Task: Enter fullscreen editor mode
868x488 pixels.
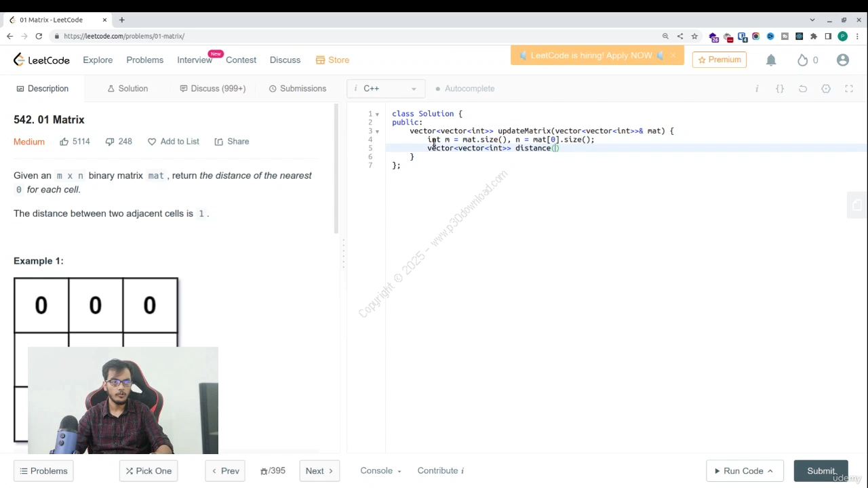Action: click(849, 89)
